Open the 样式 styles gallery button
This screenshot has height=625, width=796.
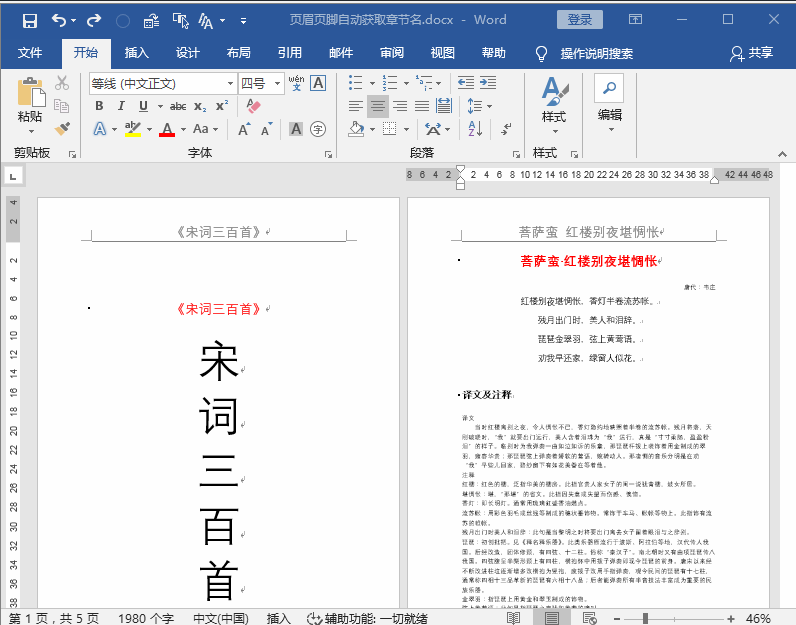tap(554, 106)
